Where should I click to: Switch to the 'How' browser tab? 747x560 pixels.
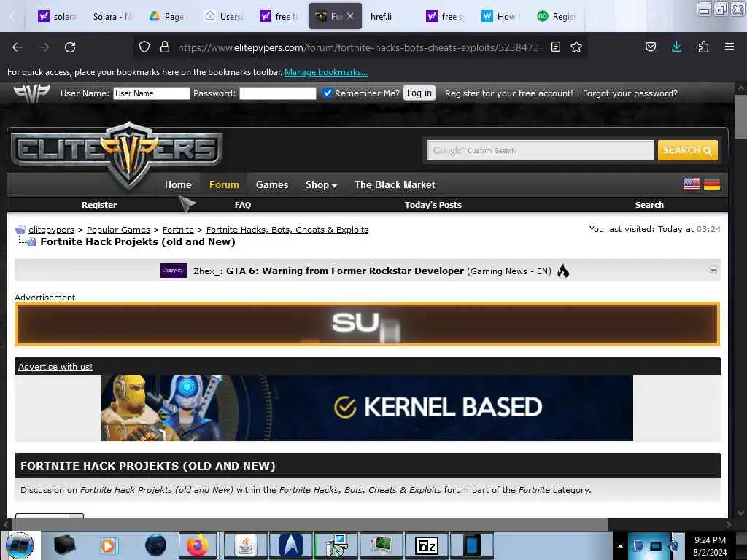pyautogui.click(x=500, y=16)
